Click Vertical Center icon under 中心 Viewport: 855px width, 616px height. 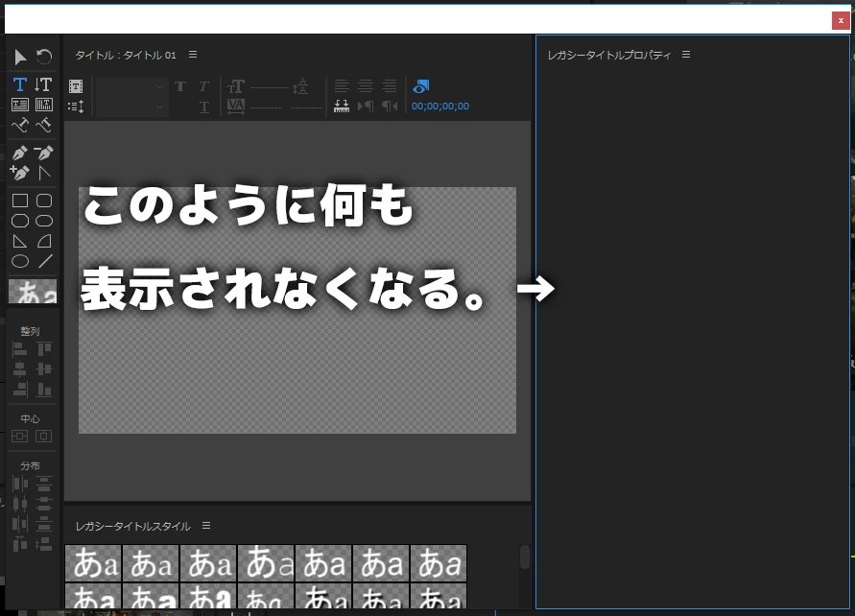click(x=19, y=437)
